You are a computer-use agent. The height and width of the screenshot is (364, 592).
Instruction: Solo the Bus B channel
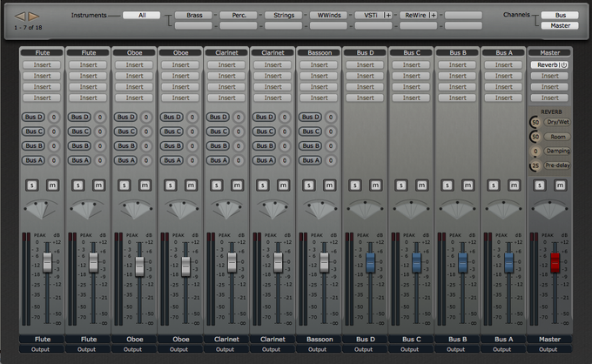pos(447,185)
